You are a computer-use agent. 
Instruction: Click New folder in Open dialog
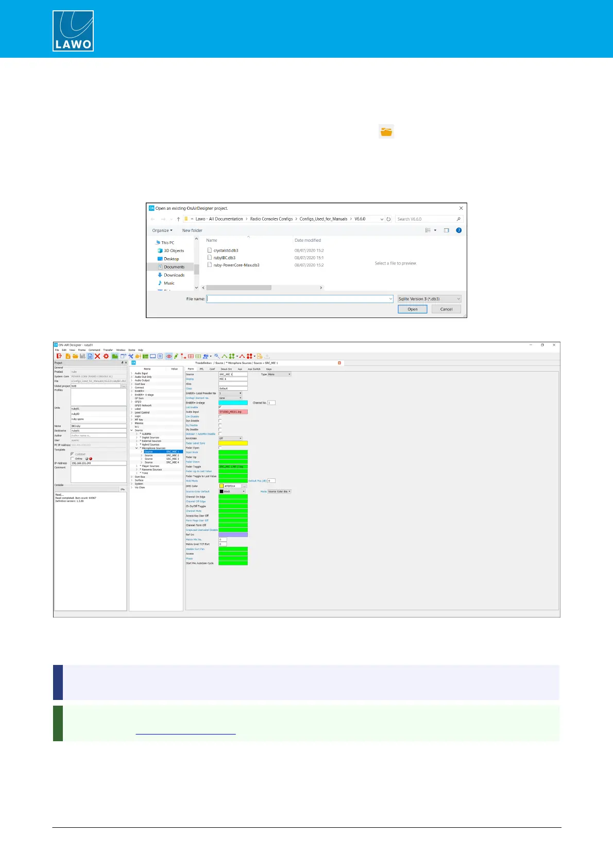pos(192,230)
